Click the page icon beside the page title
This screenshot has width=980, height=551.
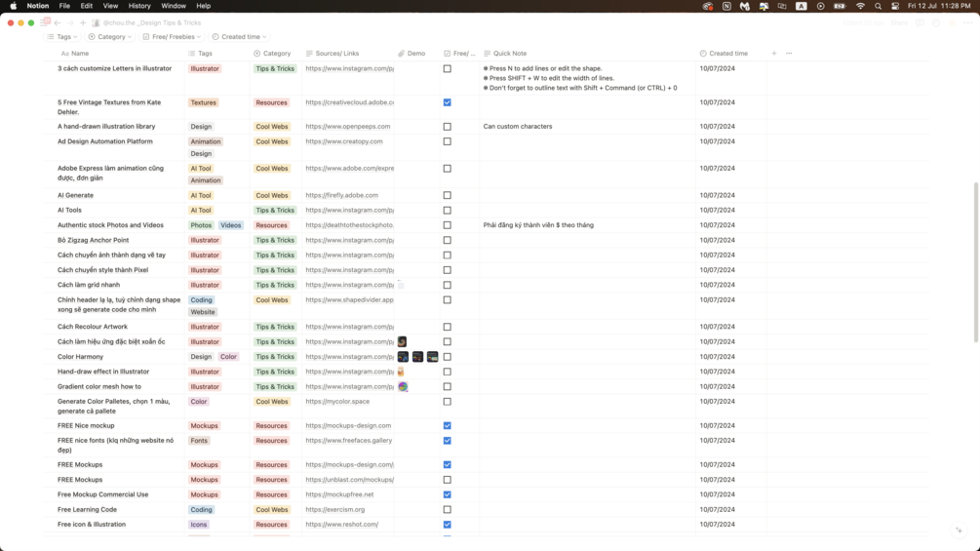pos(96,22)
